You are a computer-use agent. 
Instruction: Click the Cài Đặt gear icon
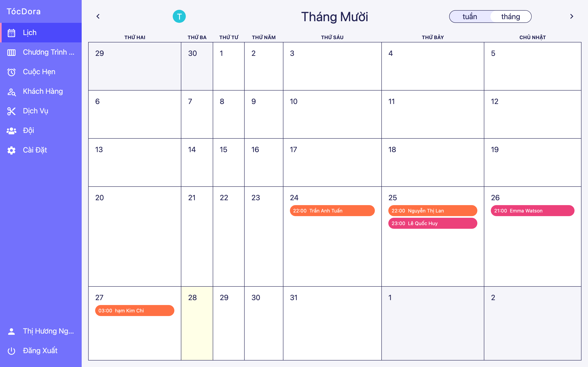[x=11, y=150]
